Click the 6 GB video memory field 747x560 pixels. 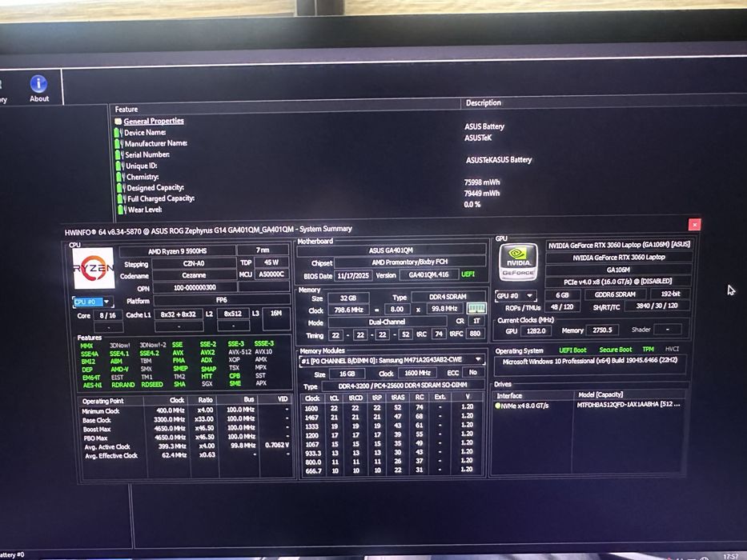click(x=562, y=294)
